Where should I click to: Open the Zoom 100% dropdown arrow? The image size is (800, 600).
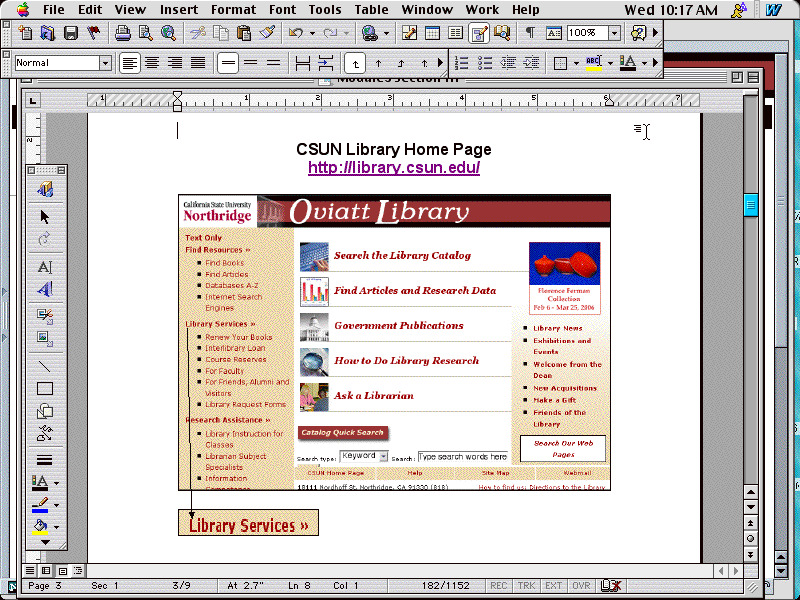pos(614,33)
